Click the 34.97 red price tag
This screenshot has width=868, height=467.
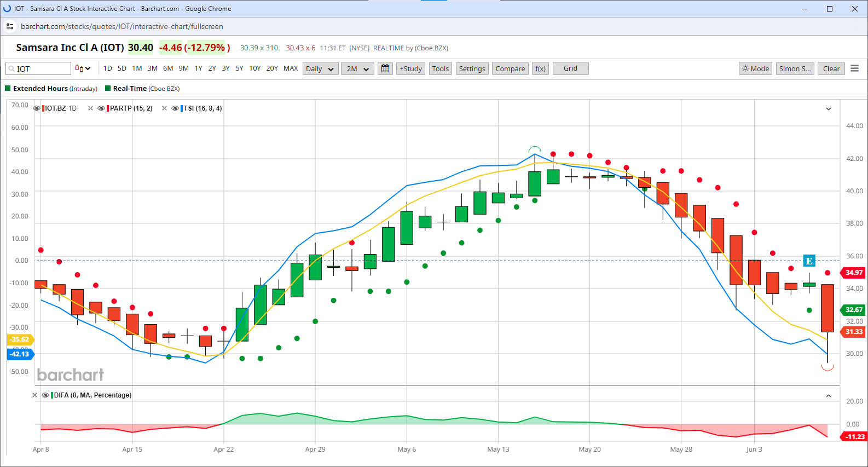pos(853,273)
